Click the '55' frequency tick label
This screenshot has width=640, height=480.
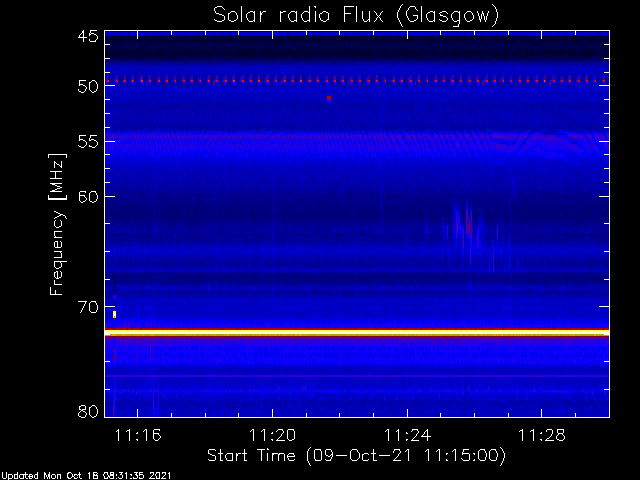[x=88, y=142]
